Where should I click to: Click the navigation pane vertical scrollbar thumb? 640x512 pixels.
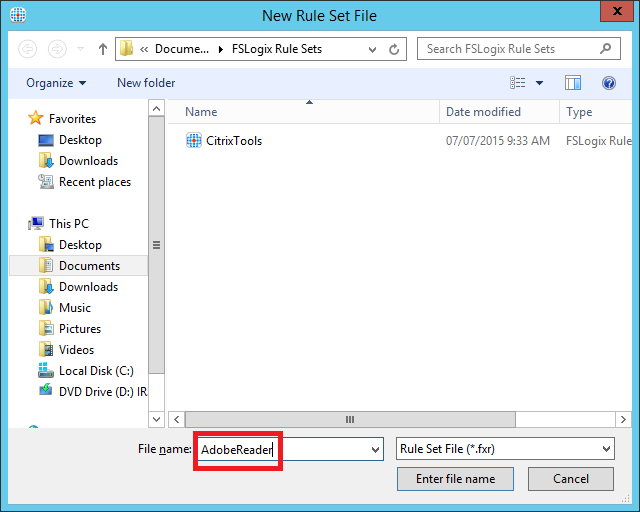(156, 245)
